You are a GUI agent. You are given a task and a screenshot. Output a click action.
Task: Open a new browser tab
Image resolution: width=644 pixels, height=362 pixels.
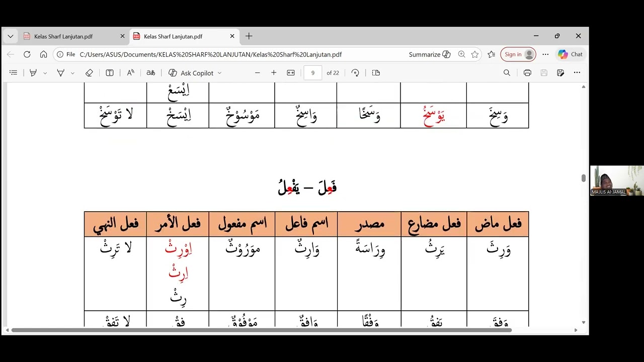click(x=249, y=36)
